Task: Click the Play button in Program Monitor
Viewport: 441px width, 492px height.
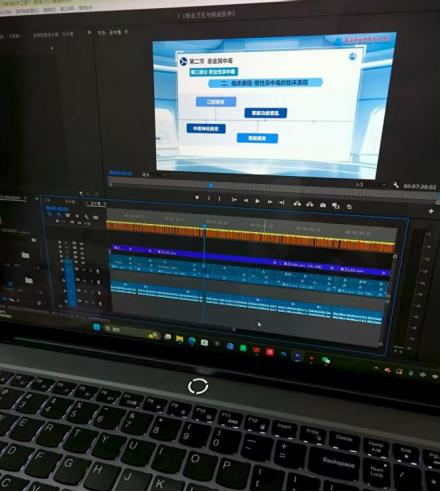Action: pyautogui.click(x=257, y=201)
